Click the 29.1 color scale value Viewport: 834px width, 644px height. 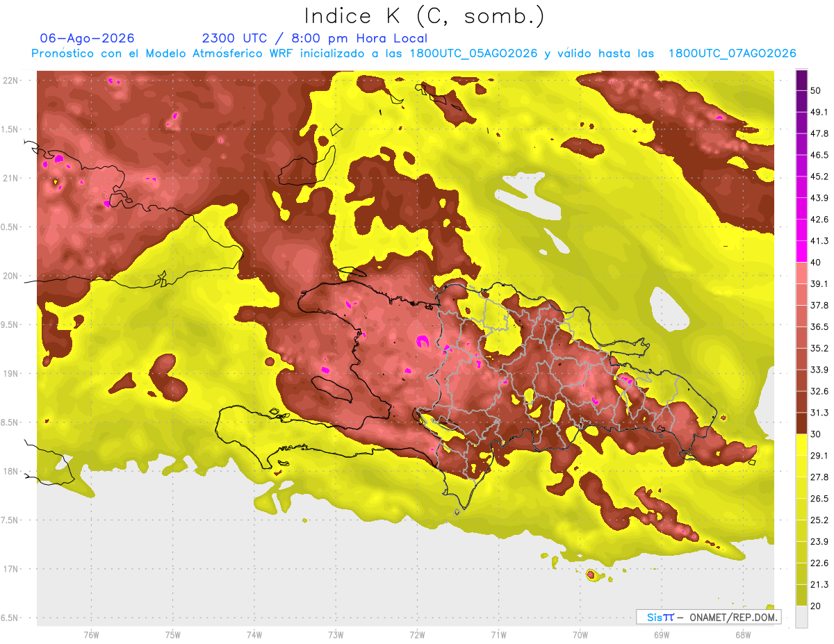[819, 456]
